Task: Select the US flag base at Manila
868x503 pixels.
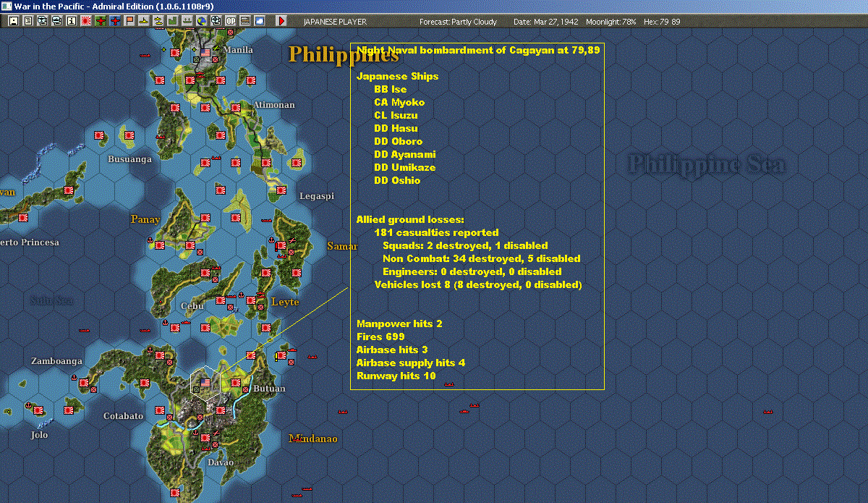Action: click(205, 53)
